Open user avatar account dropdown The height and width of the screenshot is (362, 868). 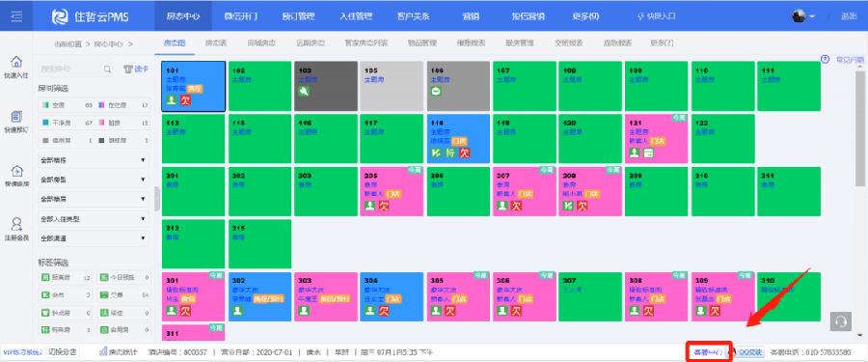[803, 16]
